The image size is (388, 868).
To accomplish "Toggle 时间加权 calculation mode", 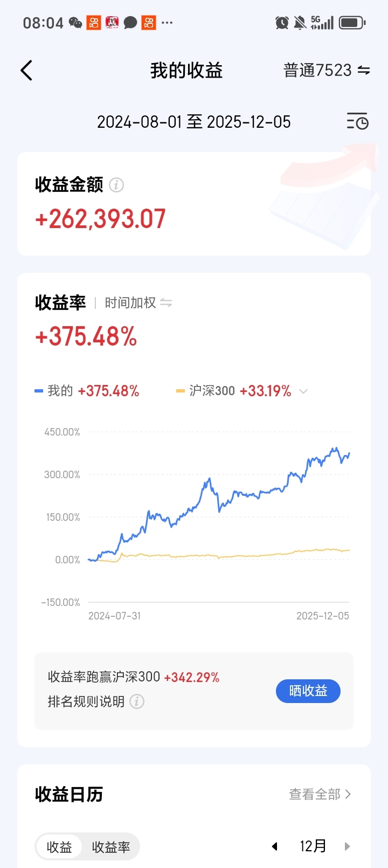I will tap(138, 303).
